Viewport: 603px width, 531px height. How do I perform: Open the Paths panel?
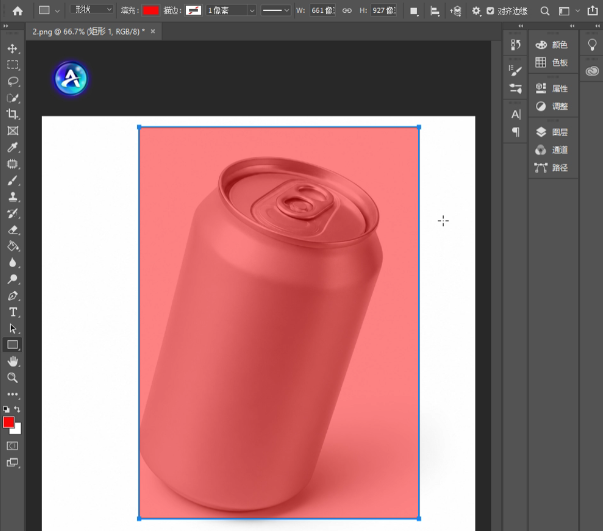click(552, 167)
